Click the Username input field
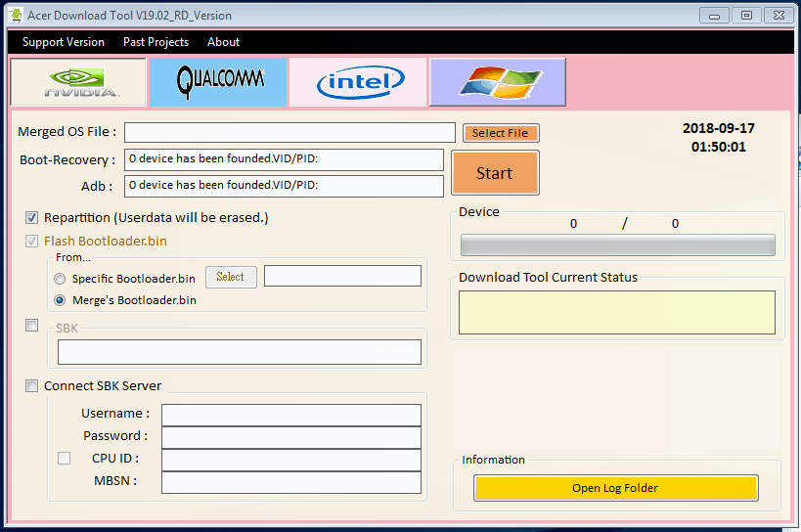Screen dimensions: 801x532 [291, 415]
